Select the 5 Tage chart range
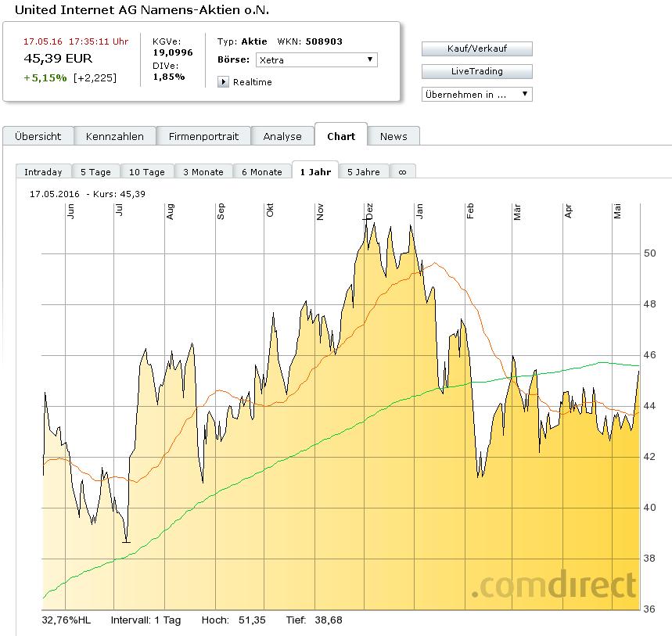Image resolution: width=672 pixels, height=636 pixels. 95,172
